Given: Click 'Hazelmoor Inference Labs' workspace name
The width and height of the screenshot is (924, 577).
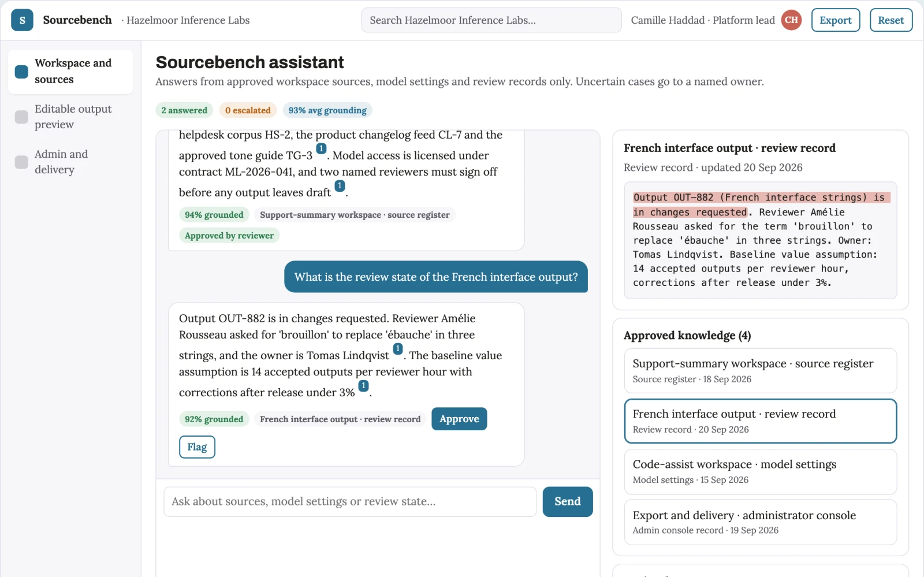Looking at the screenshot, I should (x=188, y=20).
